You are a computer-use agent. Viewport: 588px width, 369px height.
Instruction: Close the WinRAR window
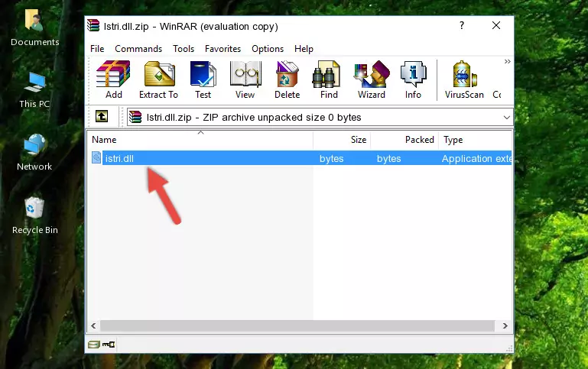point(495,25)
